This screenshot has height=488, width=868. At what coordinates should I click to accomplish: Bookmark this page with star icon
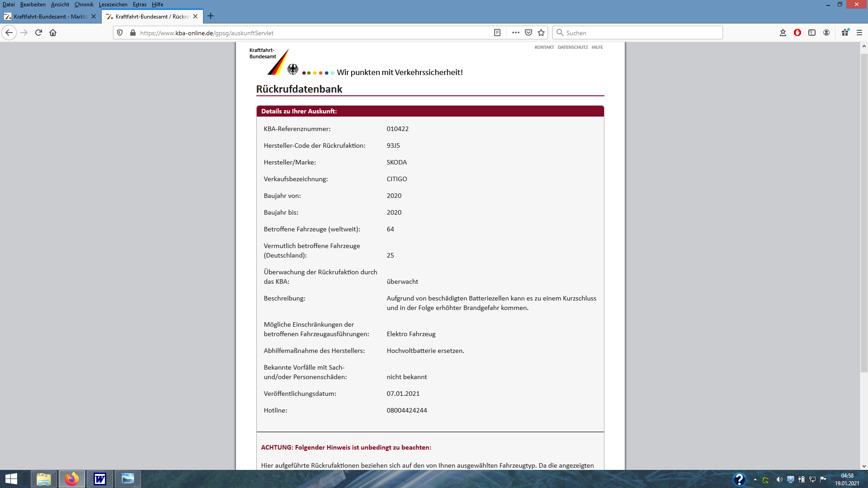tap(541, 33)
